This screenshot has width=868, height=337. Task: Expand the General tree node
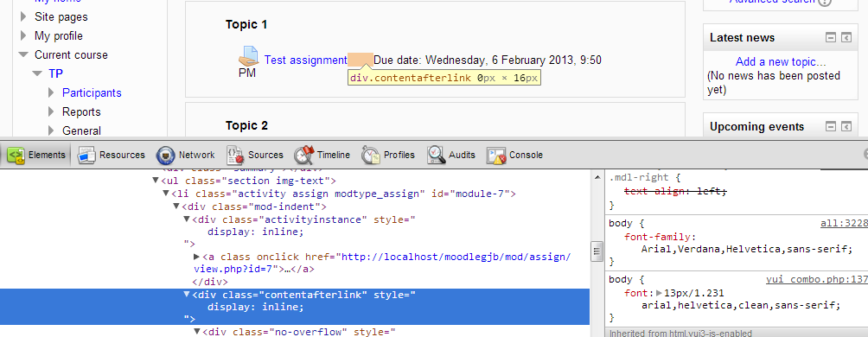[x=52, y=130]
